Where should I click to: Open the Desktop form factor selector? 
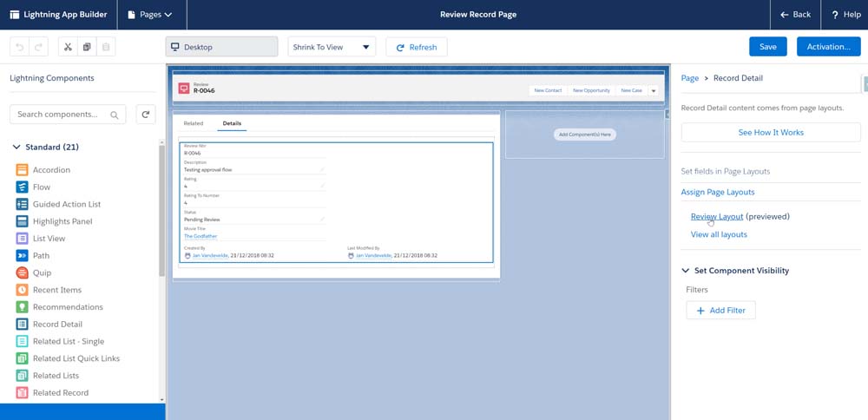click(x=221, y=47)
